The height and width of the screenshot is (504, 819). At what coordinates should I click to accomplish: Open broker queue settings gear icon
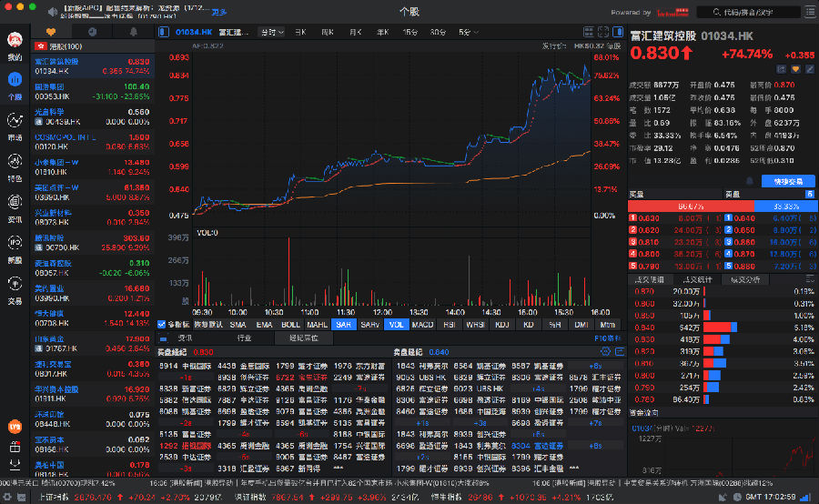click(x=605, y=351)
